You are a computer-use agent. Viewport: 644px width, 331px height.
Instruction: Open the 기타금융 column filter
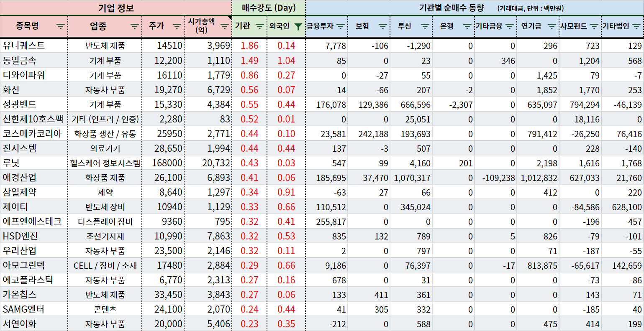click(x=510, y=26)
